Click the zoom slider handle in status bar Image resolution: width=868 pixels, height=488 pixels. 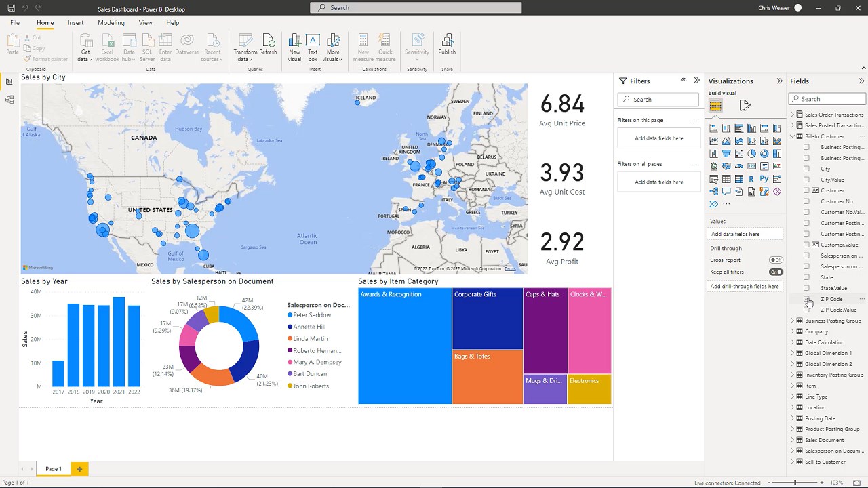(x=795, y=483)
